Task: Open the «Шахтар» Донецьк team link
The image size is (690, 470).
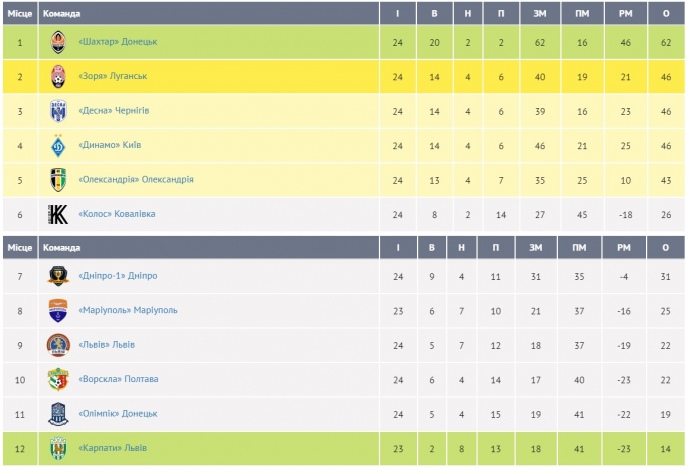Action: [117, 42]
